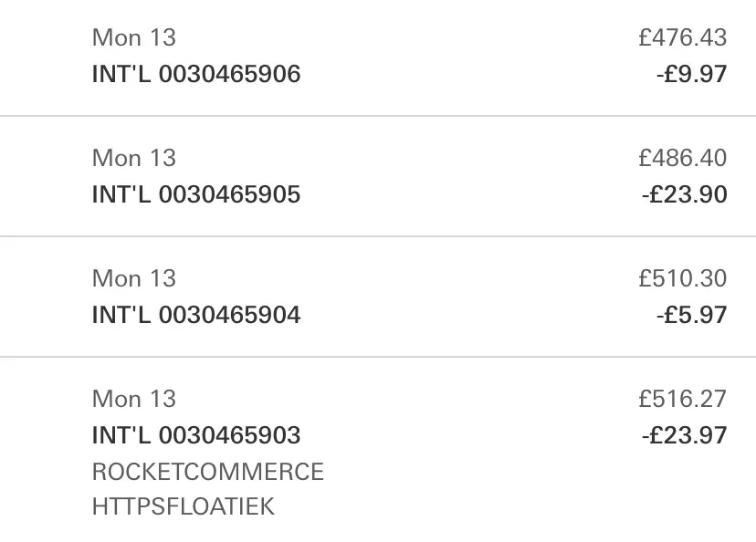Tap the £516.27 balance figure
756x542 pixels.
pos(683,399)
